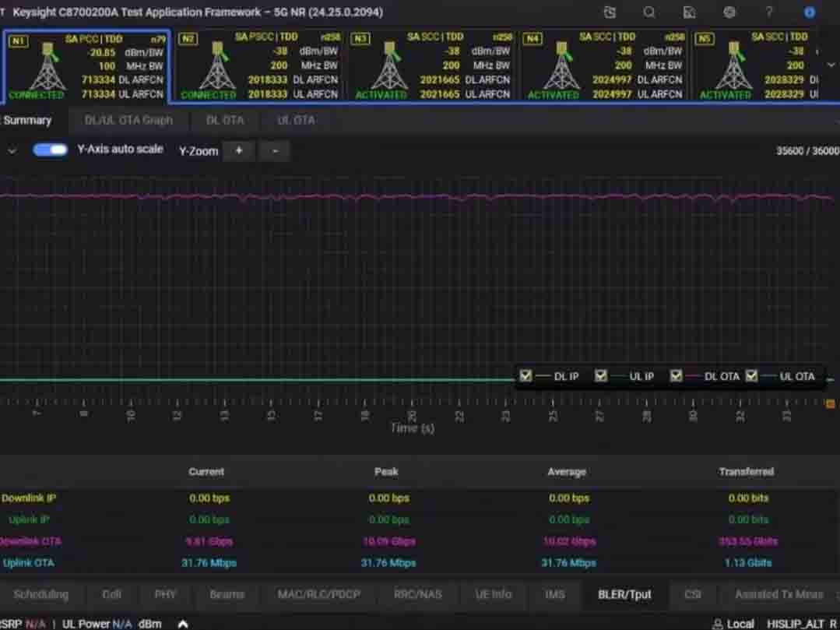Viewport: 840px width, 630px height.
Task: Click the N3 cell badge
Action: pos(360,39)
